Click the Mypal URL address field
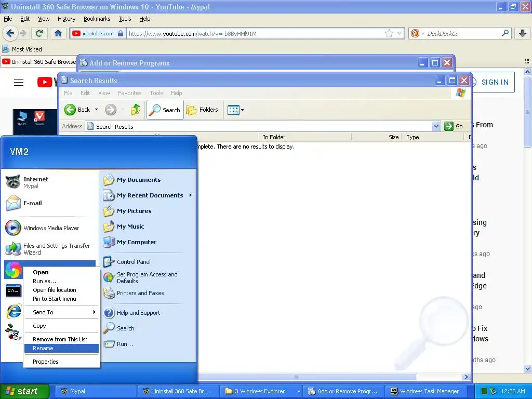532x399 pixels. [x=255, y=34]
